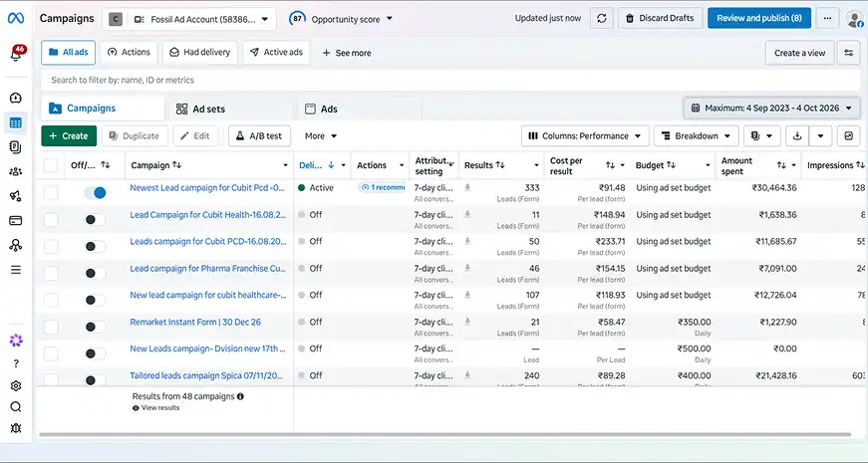Open Help question mark icon
The image size is (868, 463).
click(x=16, y=363)
